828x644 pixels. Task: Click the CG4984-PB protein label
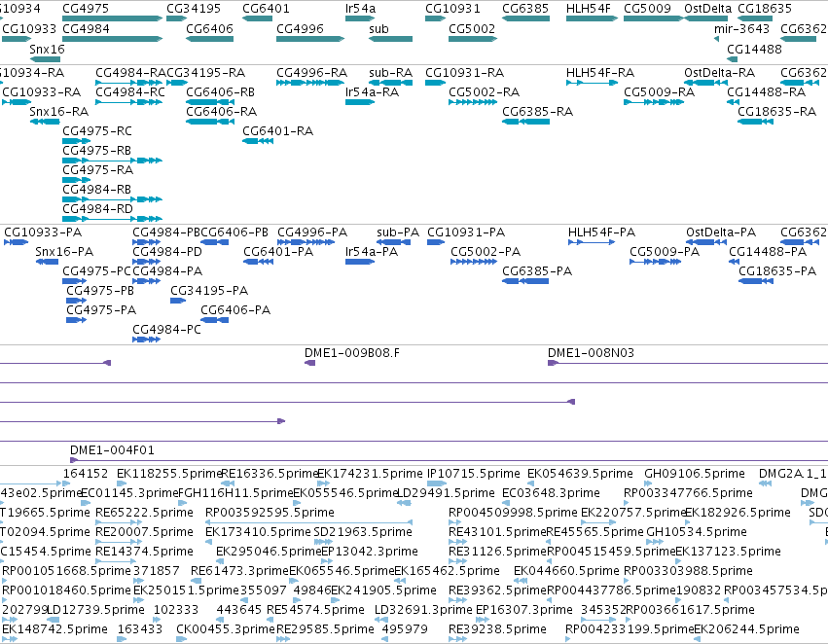click(166, 233)
